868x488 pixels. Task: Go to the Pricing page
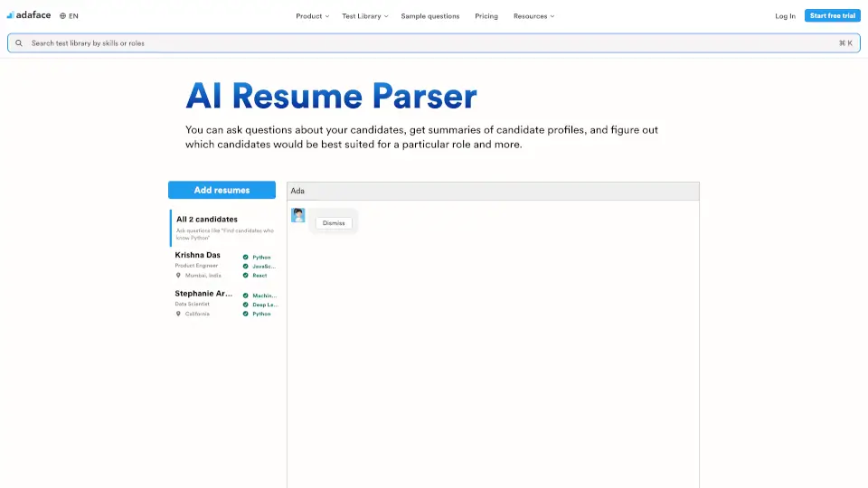coord(486,16)
